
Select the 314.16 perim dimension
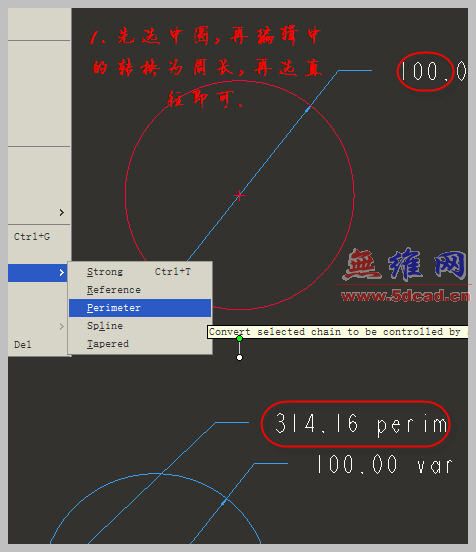[x=361, y=424]
